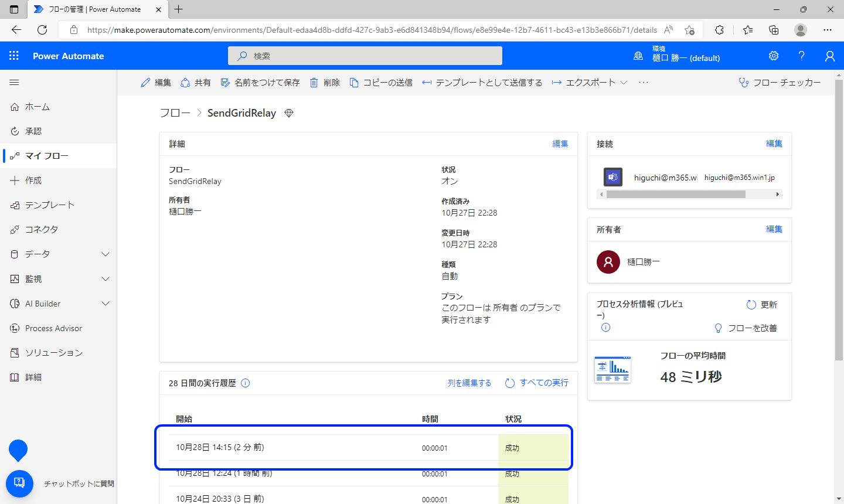Open a new browser tab

pos(179,9)
